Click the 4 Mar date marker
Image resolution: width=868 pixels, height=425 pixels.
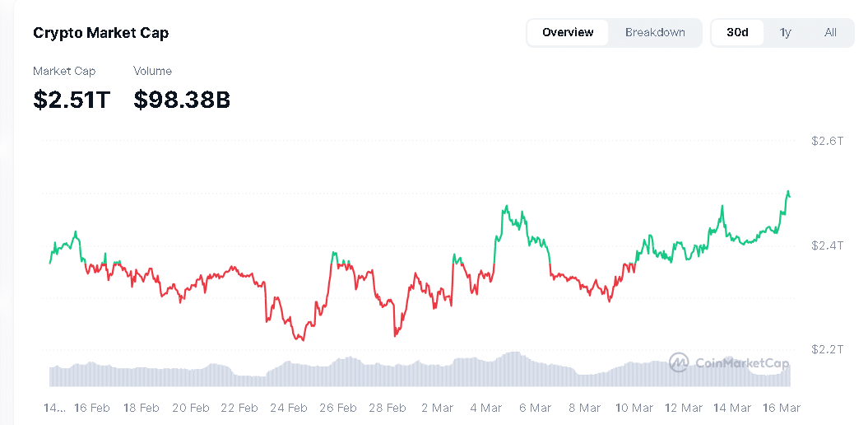485,408
